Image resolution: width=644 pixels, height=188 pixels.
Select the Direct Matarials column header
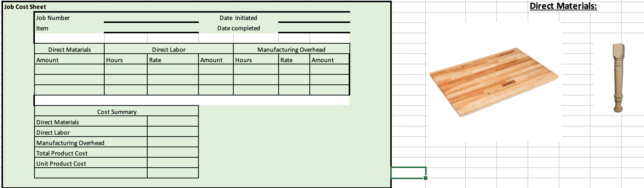point(69,50)
